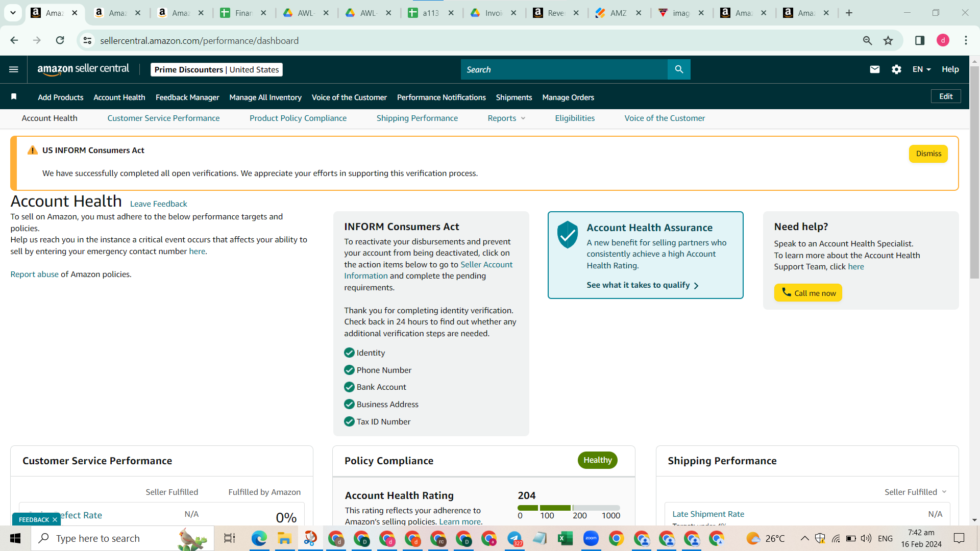The image size is (980, 551).
Task: Click the bookmark flag icon
Action: coord(14,97)
